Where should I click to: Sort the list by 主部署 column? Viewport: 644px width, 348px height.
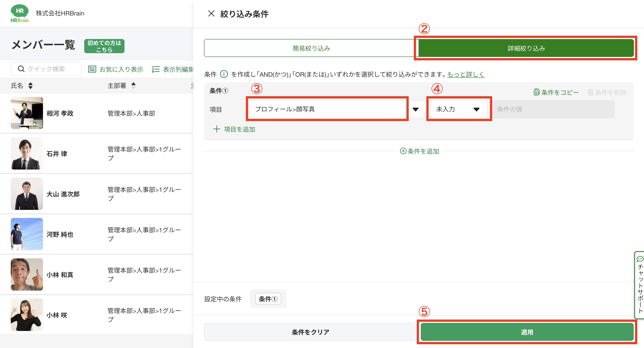click(133, 86)
